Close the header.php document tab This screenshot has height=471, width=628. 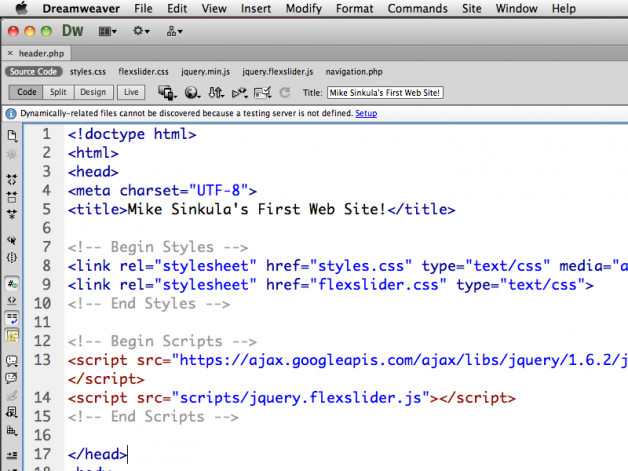(10, 53)
